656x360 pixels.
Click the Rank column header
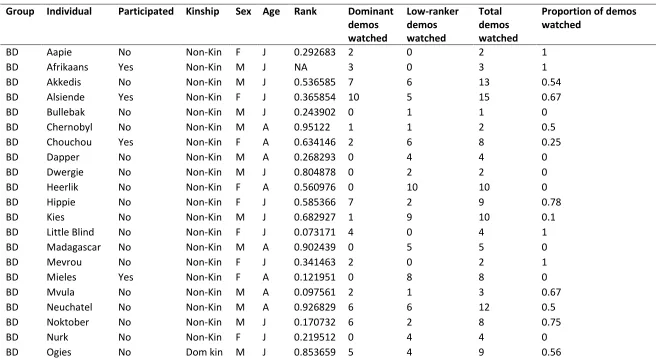click(x=305, y=11)
